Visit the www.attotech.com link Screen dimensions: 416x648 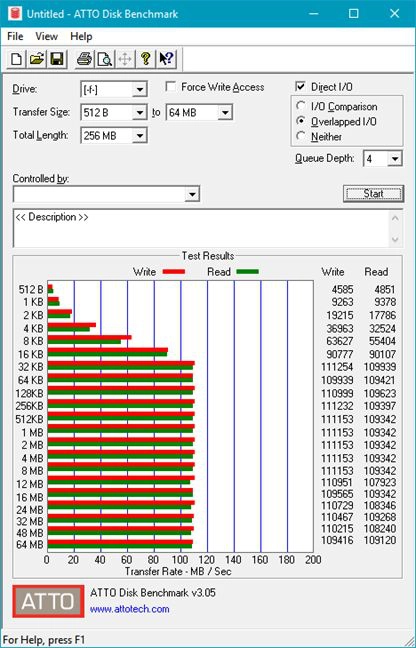pyautogui.click(x=129, y=609)
